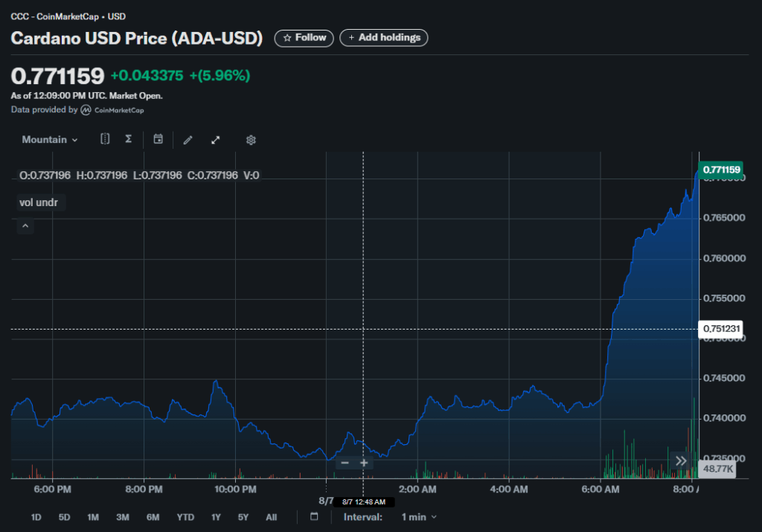Click the OHLC readout O:0.737196
The image size is (762, 532).
[45, 176]
